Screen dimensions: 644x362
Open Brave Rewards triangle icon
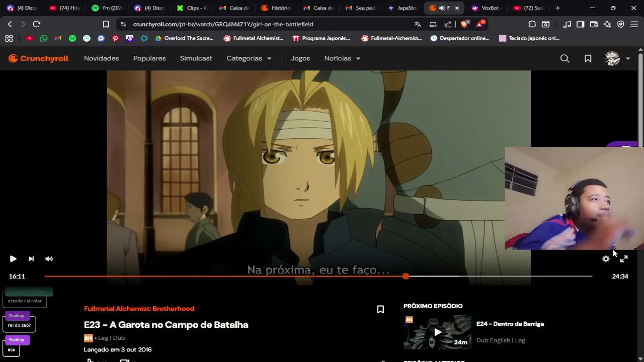tap(480, 24)
